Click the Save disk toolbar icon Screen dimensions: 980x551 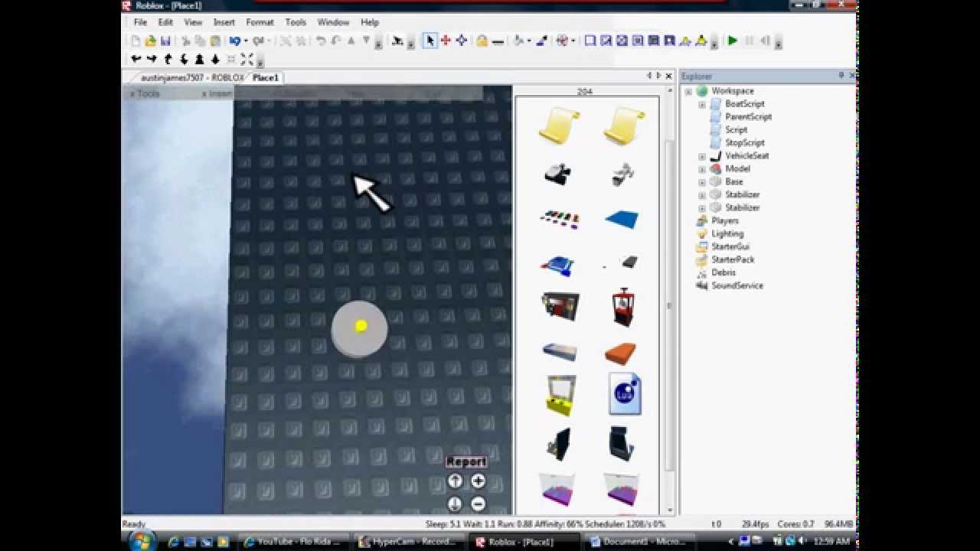(x=165, y=41)
